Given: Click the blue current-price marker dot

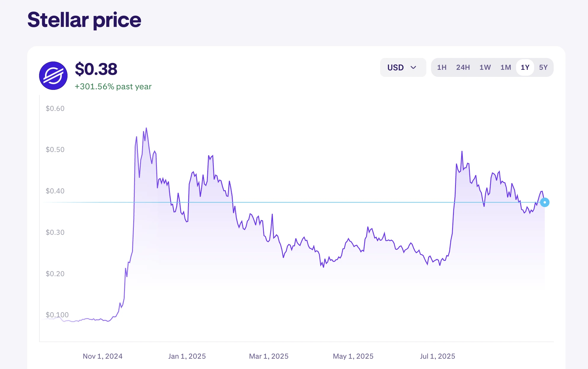Looking at the screenshot, I should coord(545,202).
